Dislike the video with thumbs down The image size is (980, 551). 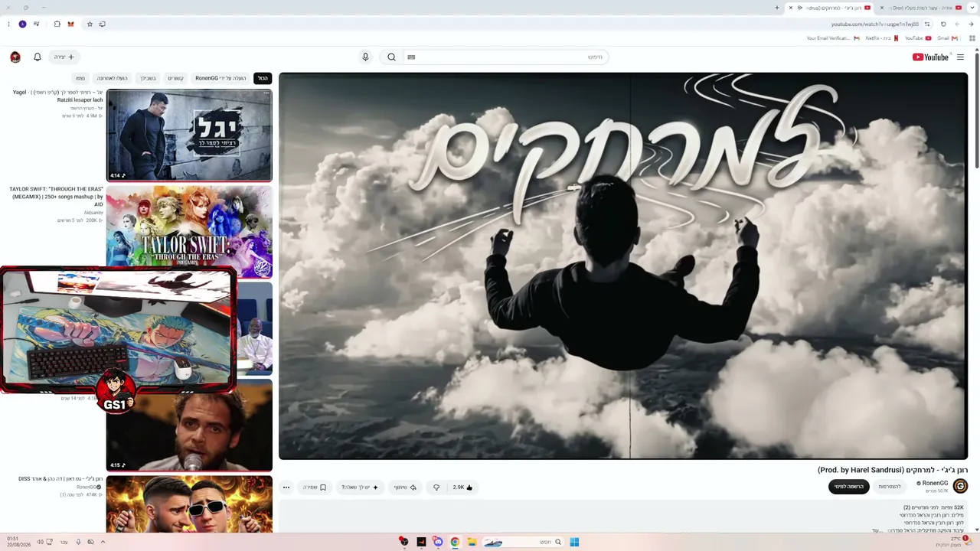click(x=436, y=487)
